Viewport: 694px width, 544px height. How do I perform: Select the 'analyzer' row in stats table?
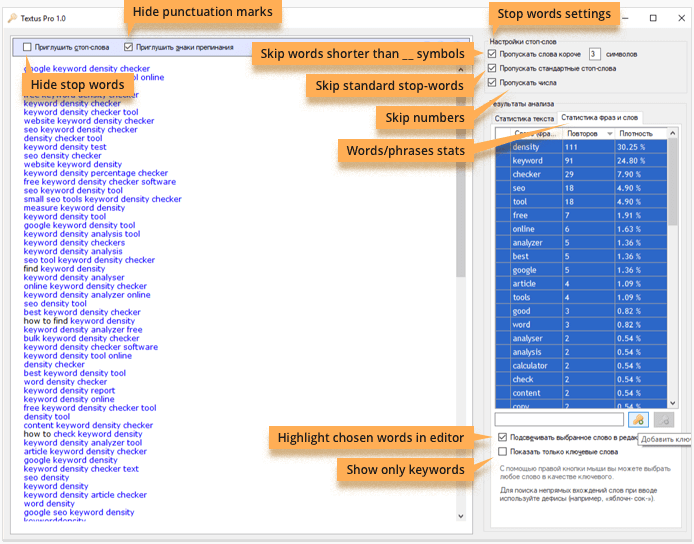pyautogui.click(x=581, y=243)
